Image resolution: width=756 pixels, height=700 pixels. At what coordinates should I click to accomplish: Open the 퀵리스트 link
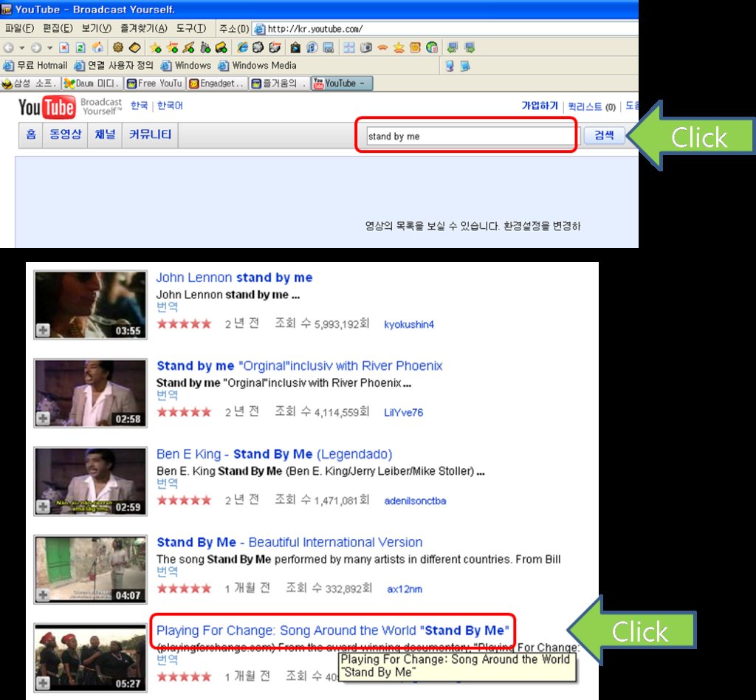[x=585, y=106]
